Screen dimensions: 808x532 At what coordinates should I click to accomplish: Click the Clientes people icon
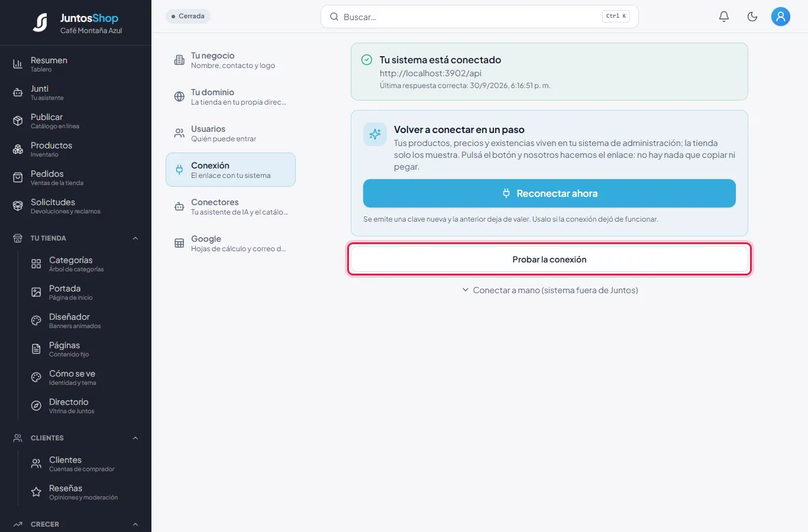[x=36, y=463]
